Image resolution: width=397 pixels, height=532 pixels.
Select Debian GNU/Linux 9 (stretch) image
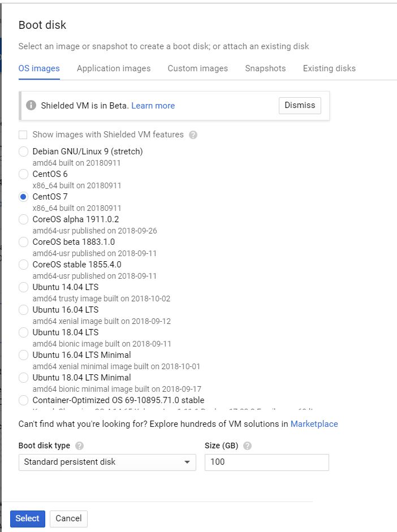[23, 152]
